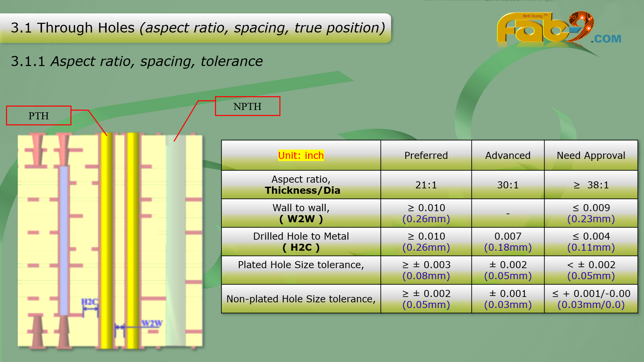Screen dimensions: 644x362
Task: Select the Aspect ratio Thickness/Dia row label
Action: [x=301, y=185]
